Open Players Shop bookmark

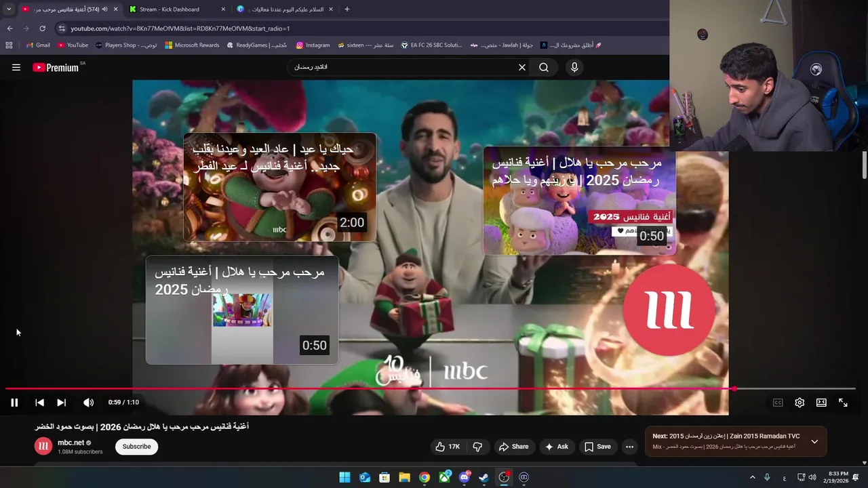pos(127,45)
